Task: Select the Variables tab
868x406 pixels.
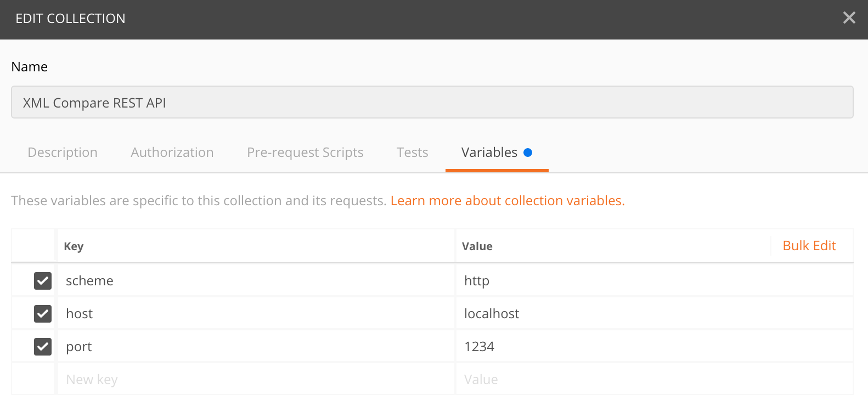Action: (489, 153)
